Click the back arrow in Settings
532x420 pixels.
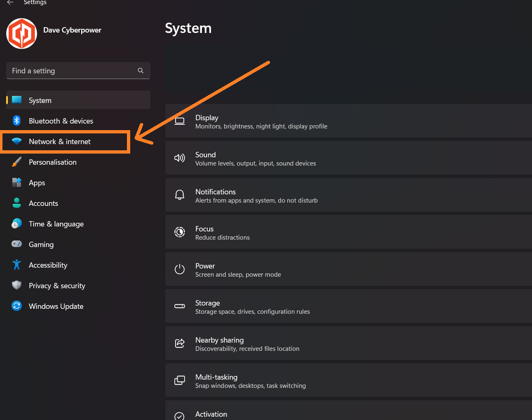10,2
